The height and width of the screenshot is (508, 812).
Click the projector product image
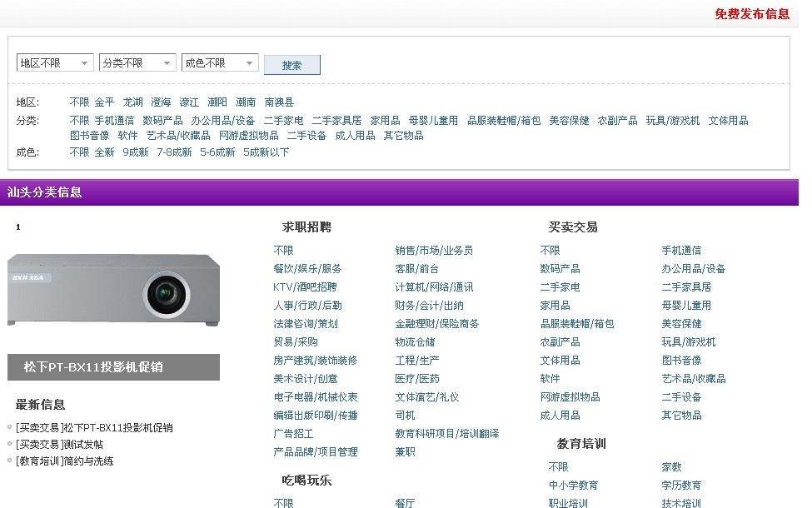tap(113, 289)
